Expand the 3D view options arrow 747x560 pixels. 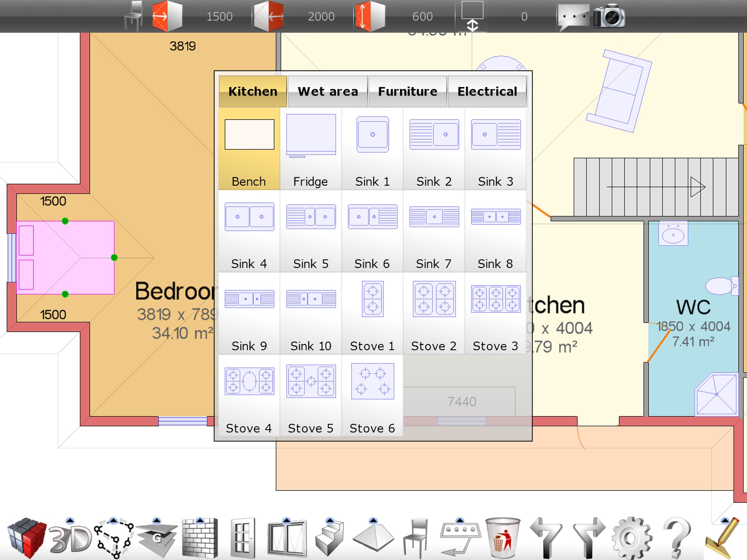pos(70,520)
